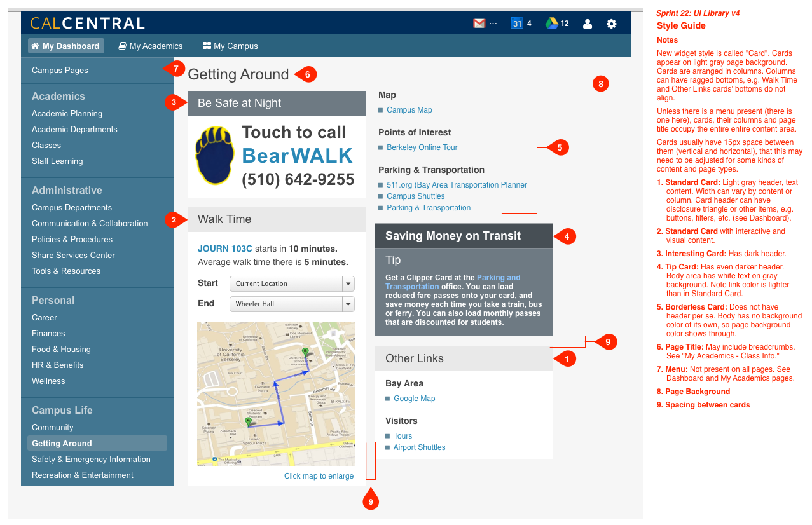Viewport: 812px width, 525px height.
Task: Click the Parking and Transportation link in Tip
Action: (453, 282)
